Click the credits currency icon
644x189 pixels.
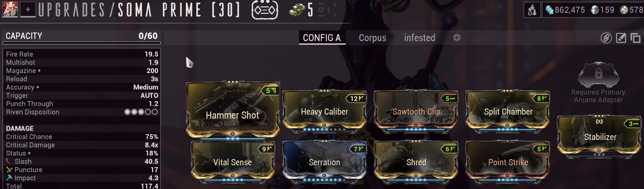(549, 10)
